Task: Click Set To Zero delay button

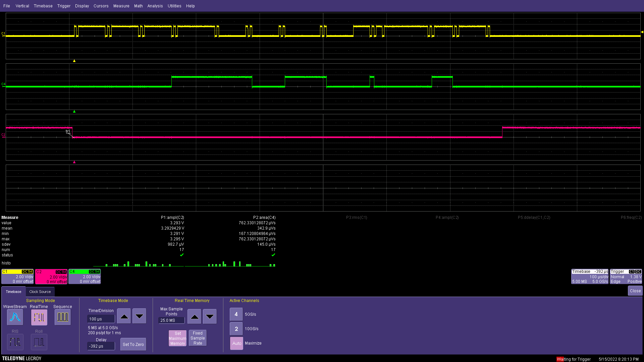Action: click(133, 344)
